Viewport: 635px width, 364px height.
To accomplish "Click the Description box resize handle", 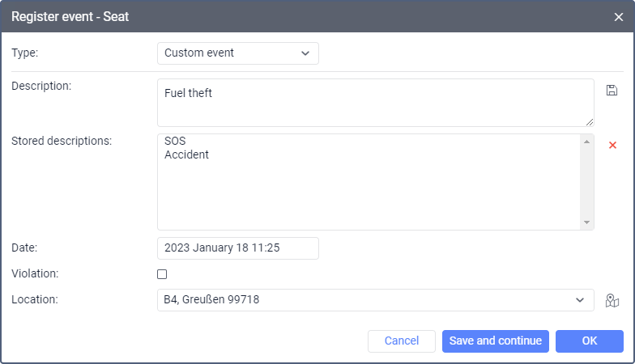I will 590,121.
